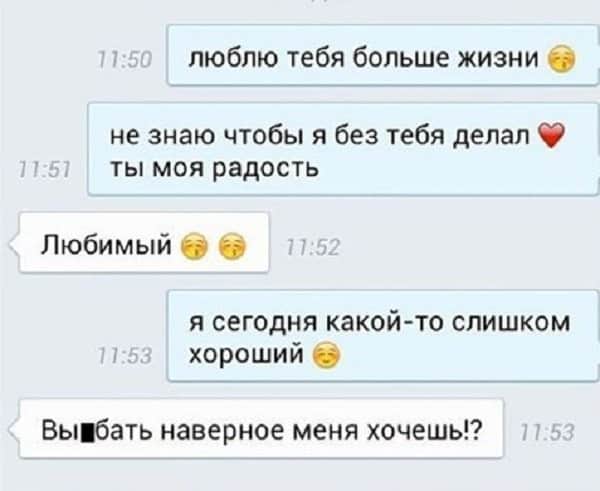Tap the 11:53 timestamp after last message
600x491 pixels.
[x=548, y=432]
